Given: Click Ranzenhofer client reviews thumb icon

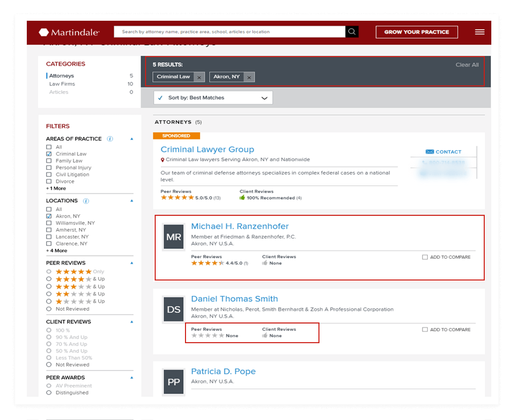Looking at the screenshot, I should [264, 263].
